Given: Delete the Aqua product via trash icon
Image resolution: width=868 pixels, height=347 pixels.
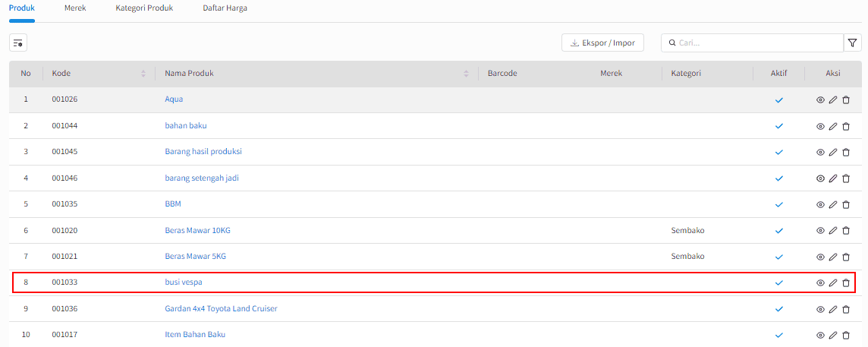Looking at the screenshot, I should coord(846,99).
